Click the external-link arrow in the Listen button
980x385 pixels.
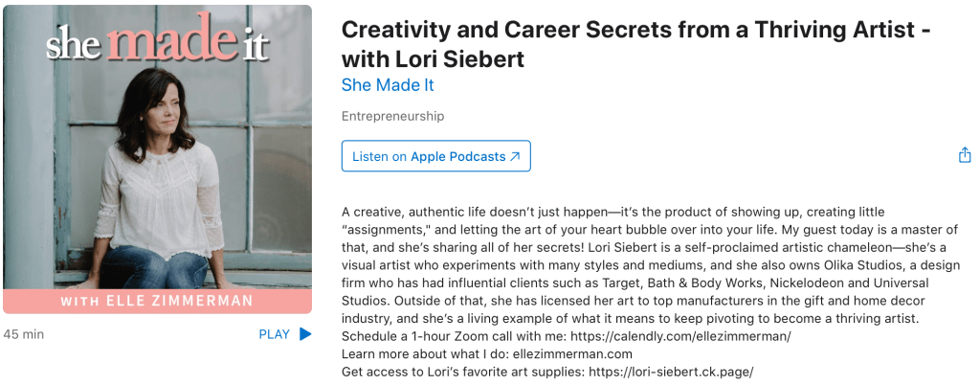(x=515, y=156)
